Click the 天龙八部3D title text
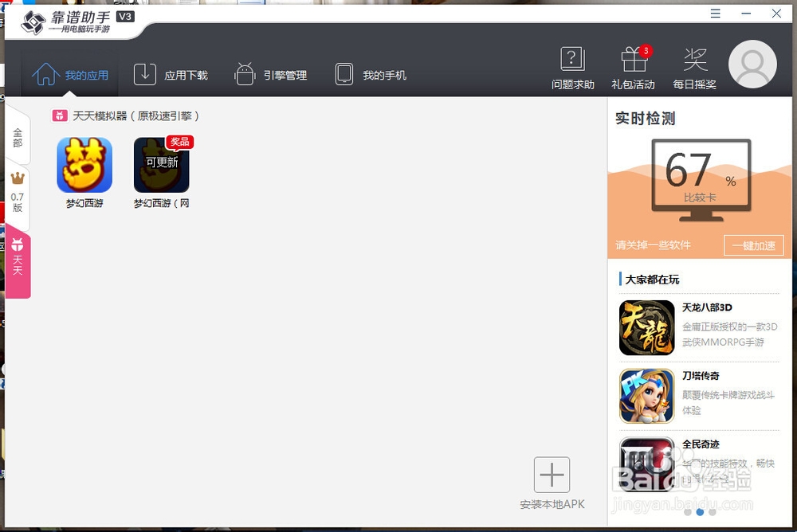This screenshot has width=797, height=532. point(707,307)
